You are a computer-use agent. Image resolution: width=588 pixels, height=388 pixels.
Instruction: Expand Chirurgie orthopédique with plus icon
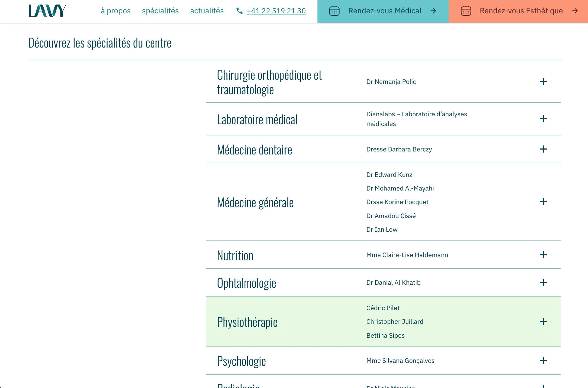tap(543, 82)
